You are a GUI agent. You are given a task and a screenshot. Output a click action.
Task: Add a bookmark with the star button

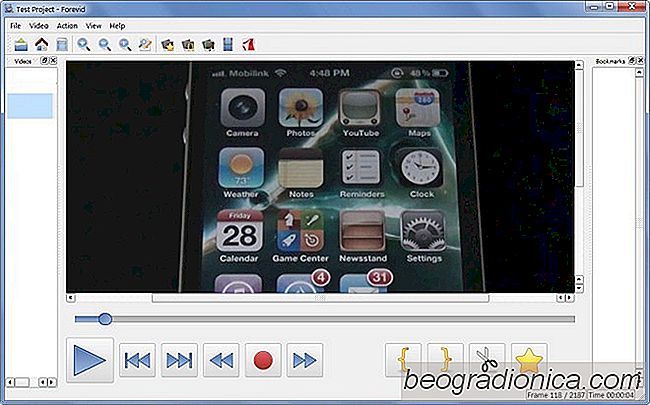(x=529, y=360)
